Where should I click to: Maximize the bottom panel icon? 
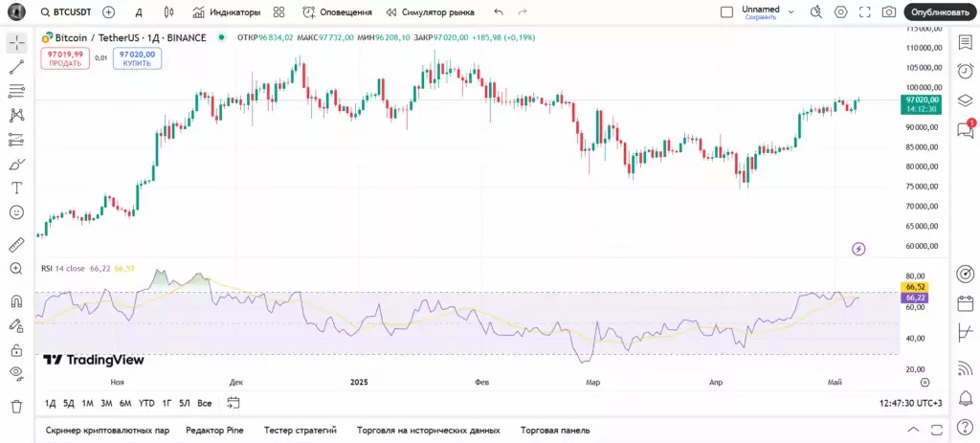pyautogui.click(x=936, y=430)
